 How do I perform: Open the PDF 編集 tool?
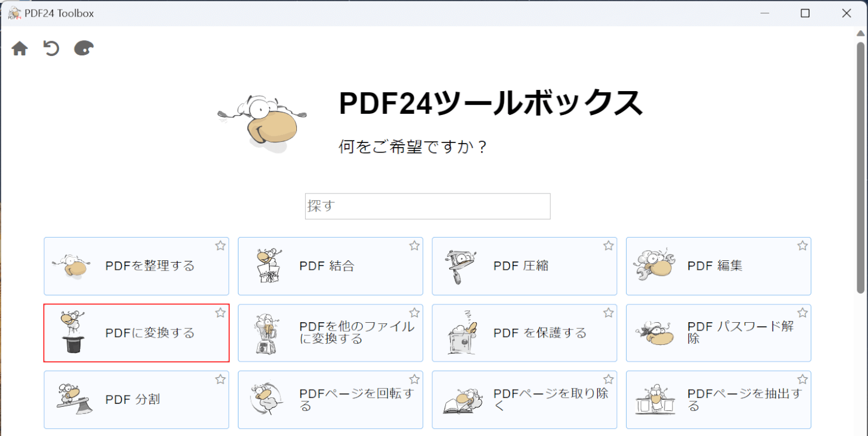[718, 266]
